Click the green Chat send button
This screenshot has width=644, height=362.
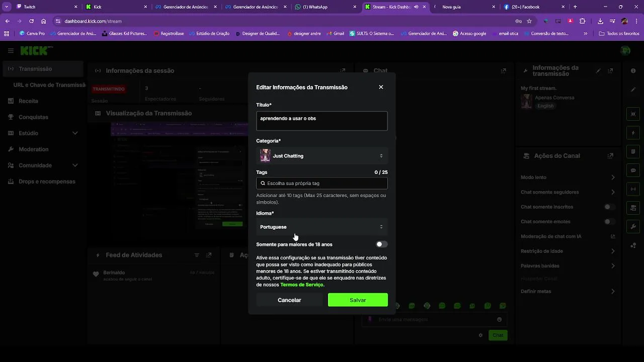click(498, 335)
